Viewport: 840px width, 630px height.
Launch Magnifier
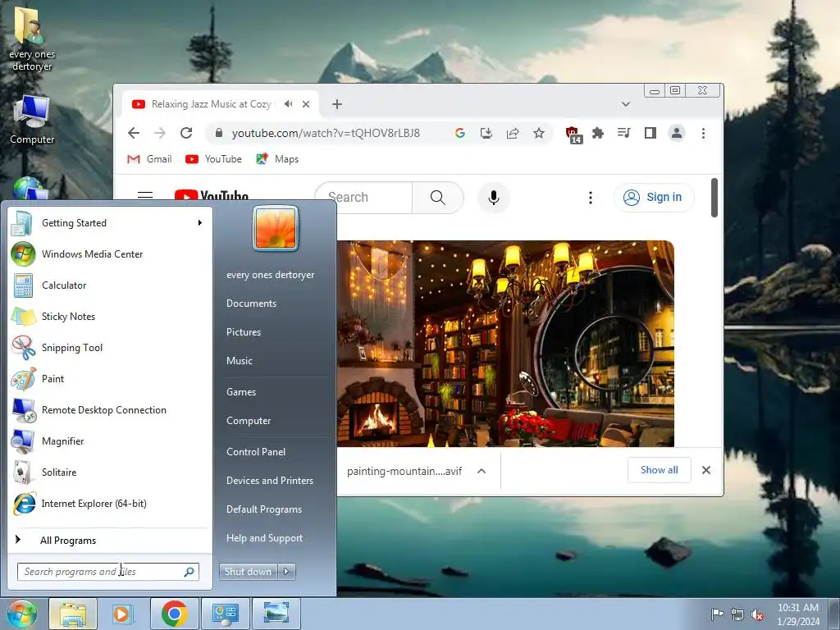(110, 441)
